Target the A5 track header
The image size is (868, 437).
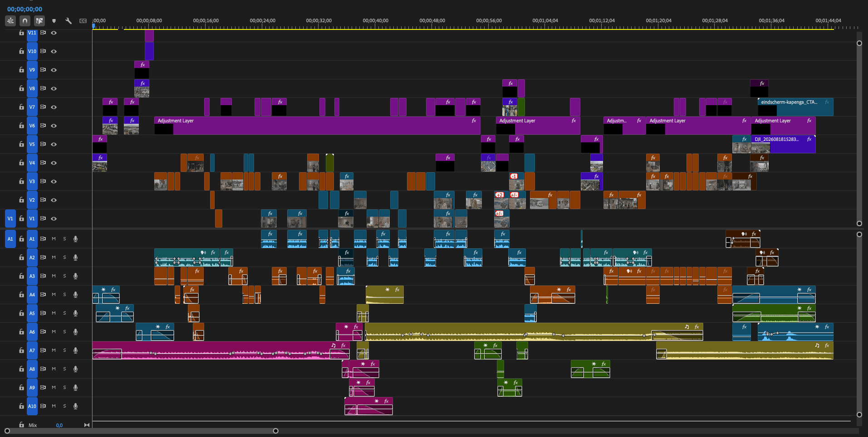pos(32,313)
